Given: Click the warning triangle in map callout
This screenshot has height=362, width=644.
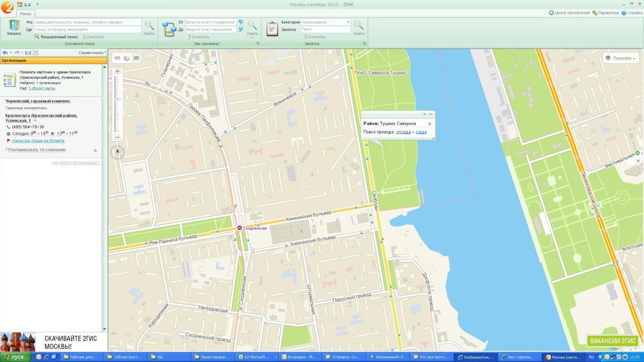Looking at the screenshot, I should tap(429, 124).
